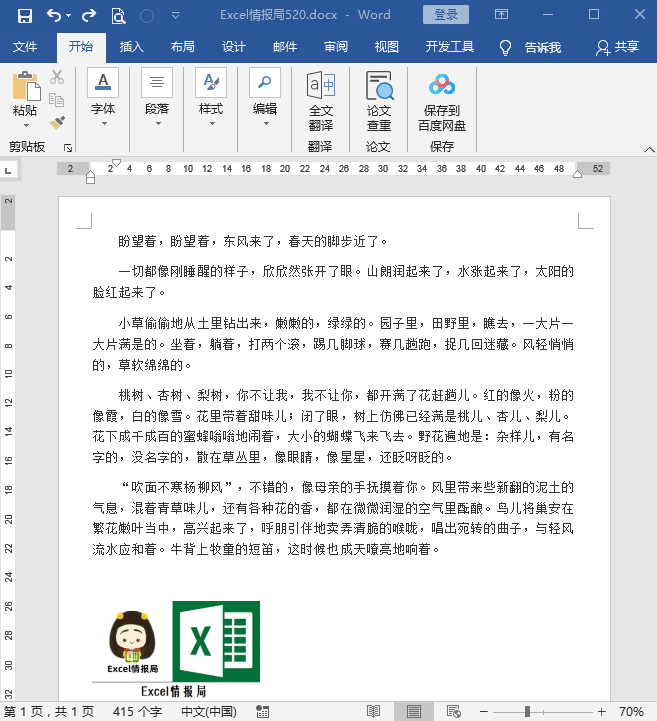Screen dimensions: 657x721
Task: Click the zoom in plus button
Action: click(x=601, y=712)
